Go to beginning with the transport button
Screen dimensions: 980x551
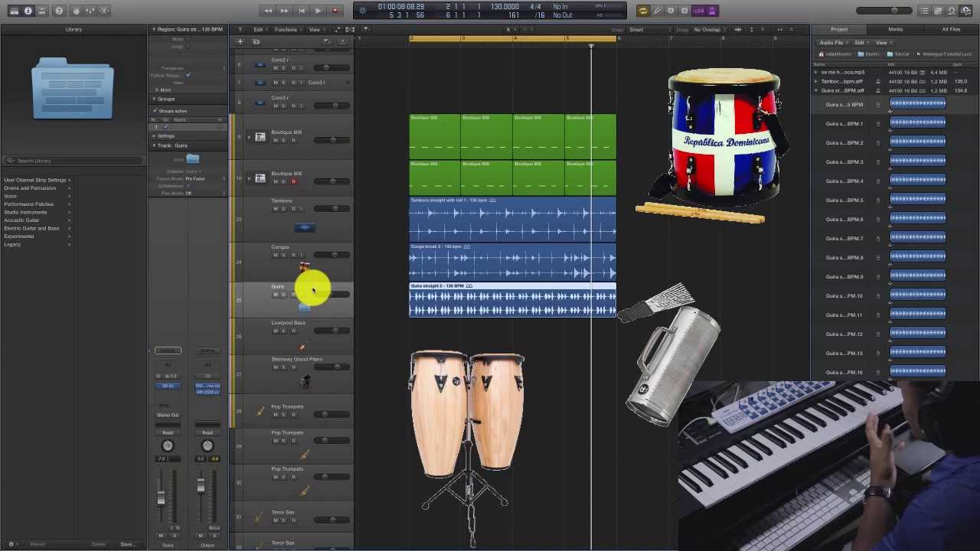click(302, 11)
